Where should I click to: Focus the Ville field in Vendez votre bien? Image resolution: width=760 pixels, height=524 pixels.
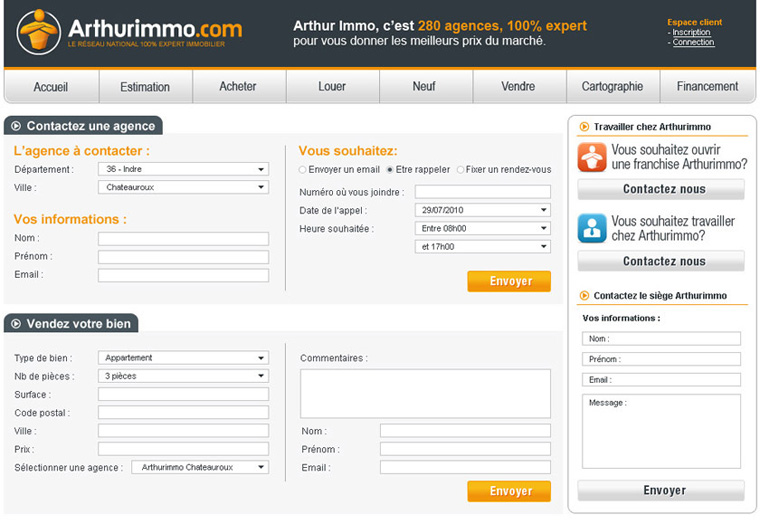(x=184, y=430)
